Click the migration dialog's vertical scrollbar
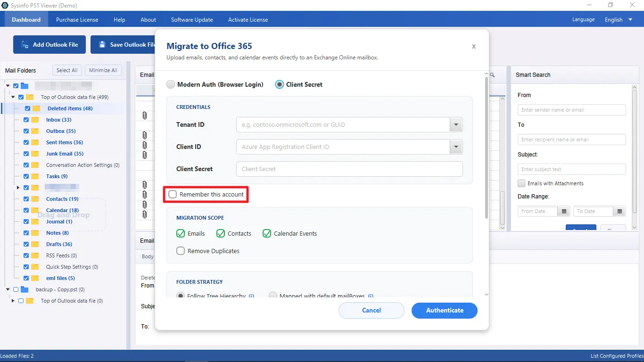This screenshot has width=644, height=362. click(x=487, y=148)
